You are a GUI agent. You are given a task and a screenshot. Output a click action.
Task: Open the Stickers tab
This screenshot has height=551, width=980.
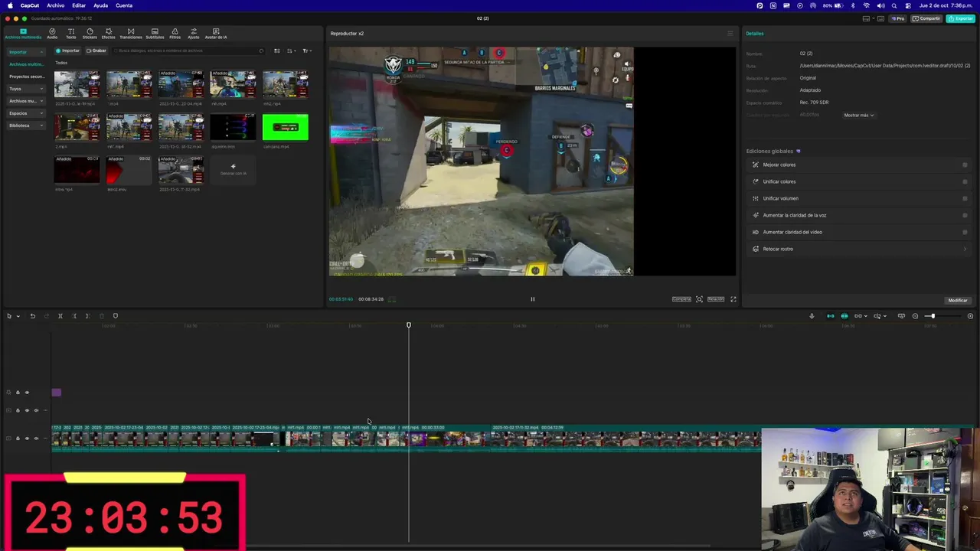[x=90, y=34]
